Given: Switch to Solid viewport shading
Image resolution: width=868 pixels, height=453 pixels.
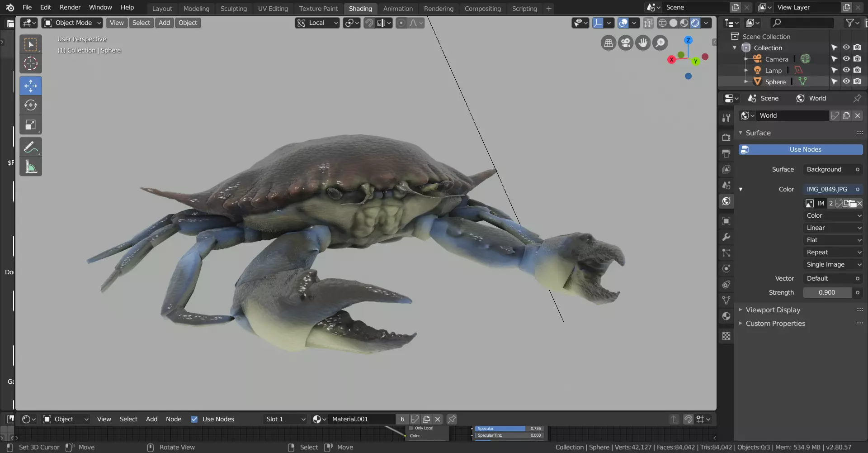Looking at the screenshot, I should pos(673,23).
